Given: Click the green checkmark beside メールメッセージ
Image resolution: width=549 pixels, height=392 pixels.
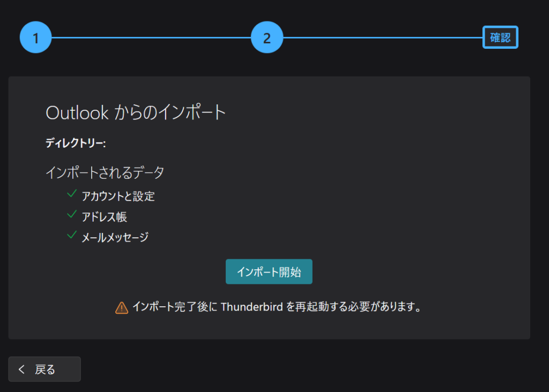Looking at the screenshot, I should [x=71, y=235].
